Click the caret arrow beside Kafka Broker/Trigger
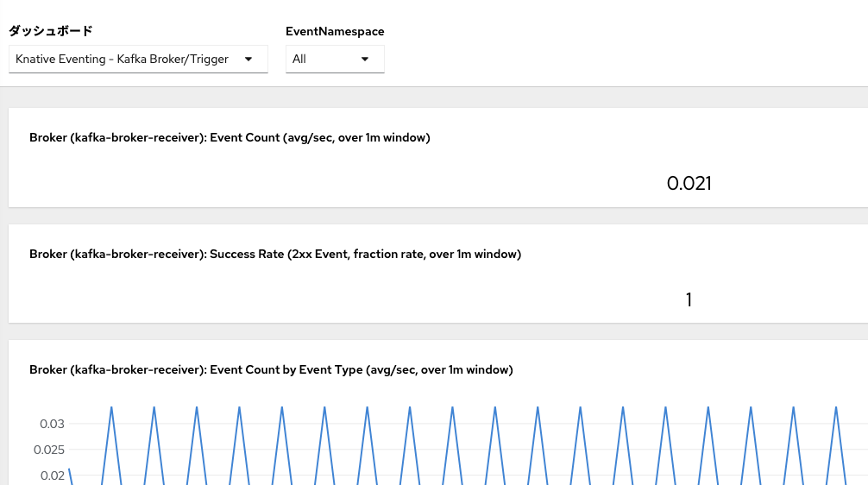This screenshot has width=868, height=485. click(x=248, y=60)
